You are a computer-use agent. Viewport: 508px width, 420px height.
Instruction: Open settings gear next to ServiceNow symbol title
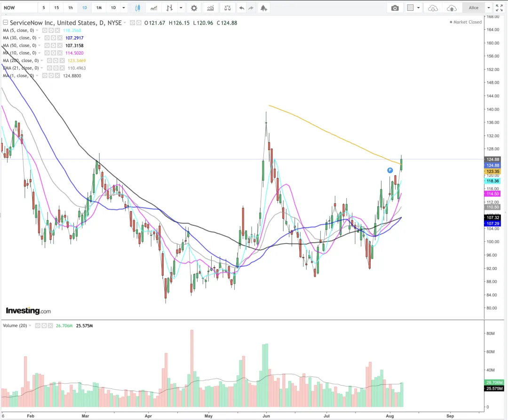[x=139, y=23]
